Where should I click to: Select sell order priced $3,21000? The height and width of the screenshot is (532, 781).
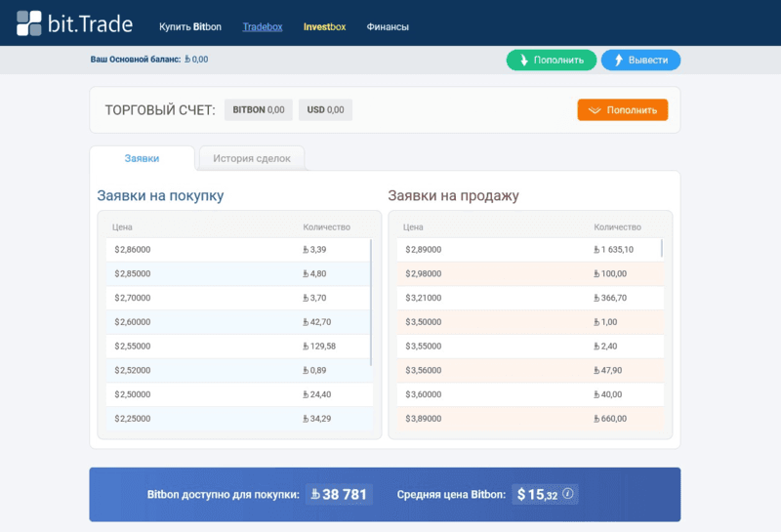click(530, 298)
